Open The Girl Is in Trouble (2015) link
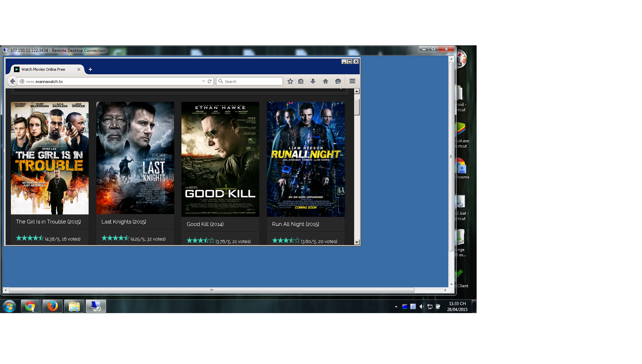 (x=48, y=222)
